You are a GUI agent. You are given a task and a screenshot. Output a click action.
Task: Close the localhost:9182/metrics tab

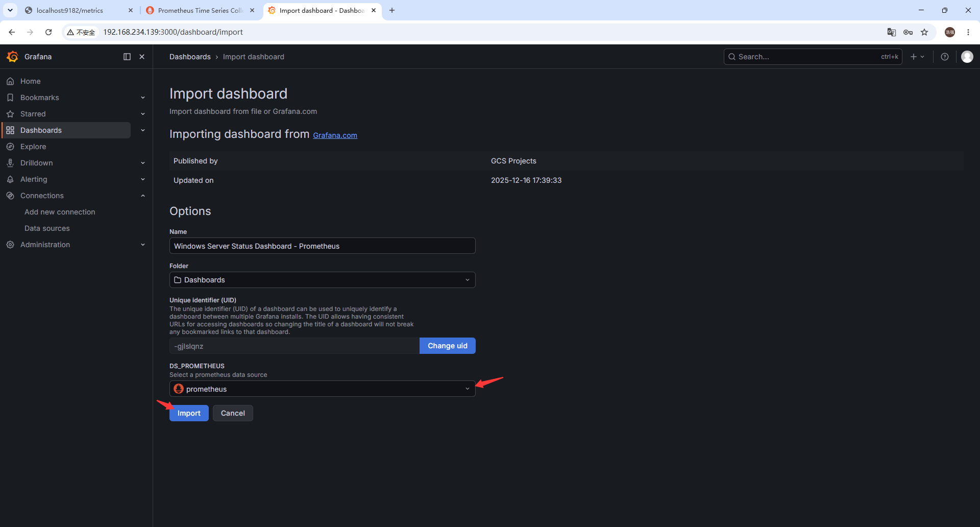(x=131, y=10)
